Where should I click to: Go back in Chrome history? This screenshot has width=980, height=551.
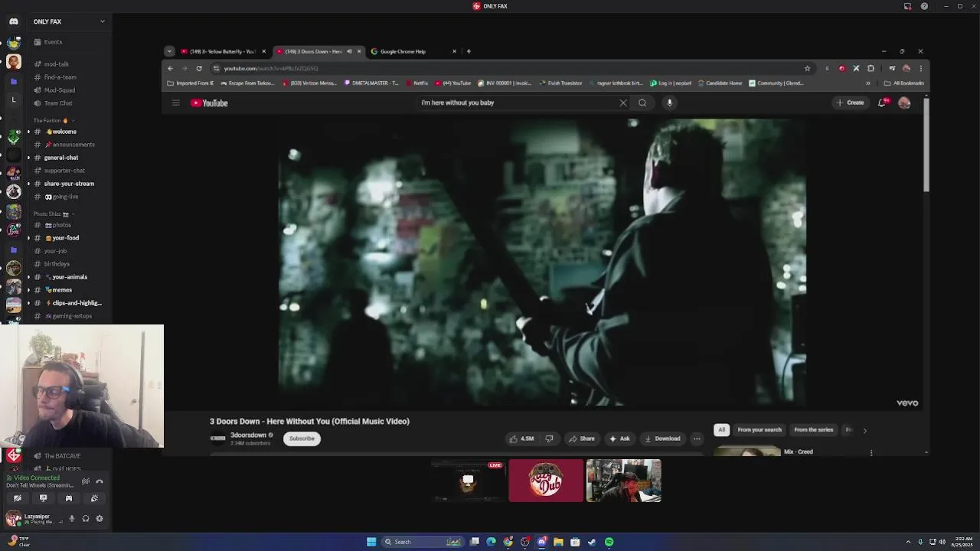coord(170,68)
